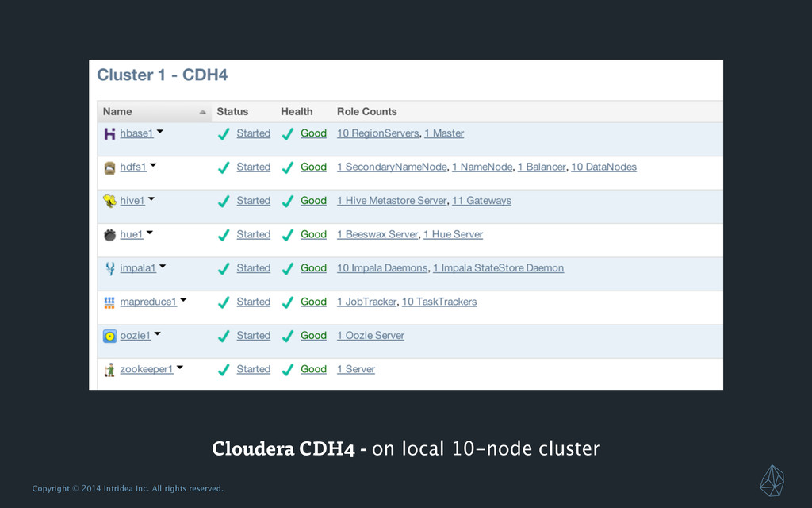The height and width of the screenshot is (508, 812).
Task: Open the hdfs1 actions dropdown arrow
Action: [x=153, y=165]
